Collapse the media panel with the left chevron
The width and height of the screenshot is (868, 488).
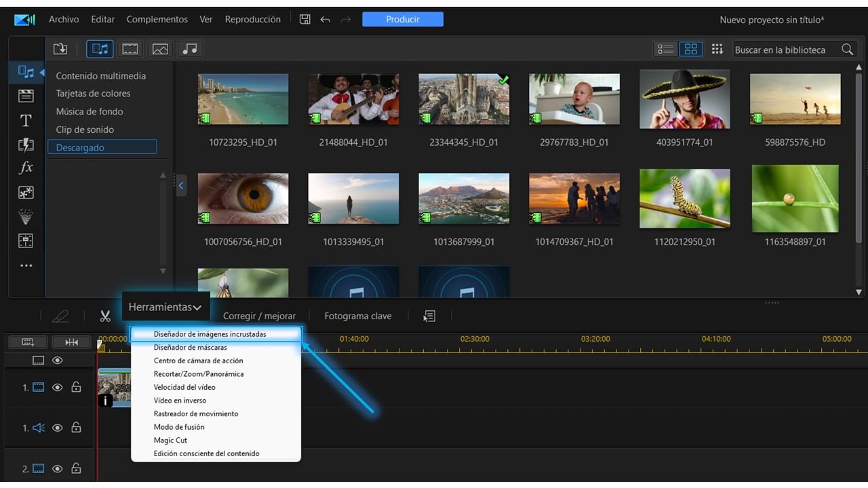coord(180,185)
